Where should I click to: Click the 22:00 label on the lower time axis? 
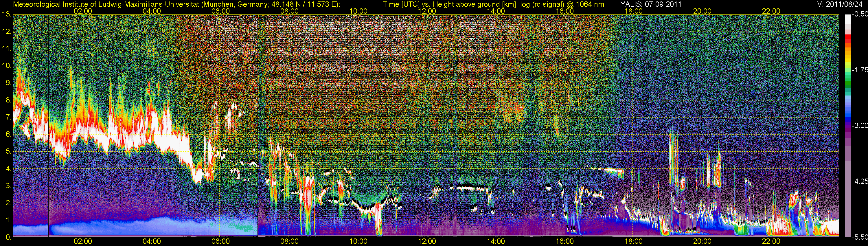771,242
